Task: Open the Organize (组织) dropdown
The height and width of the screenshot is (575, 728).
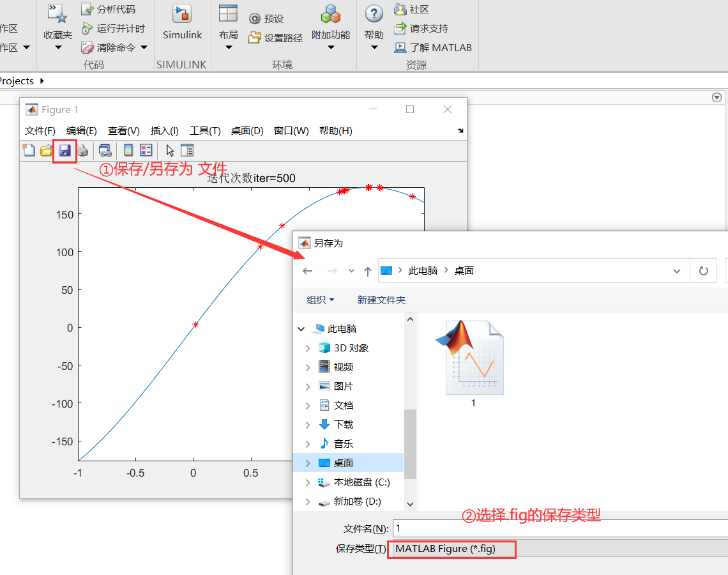Action: 321,300
